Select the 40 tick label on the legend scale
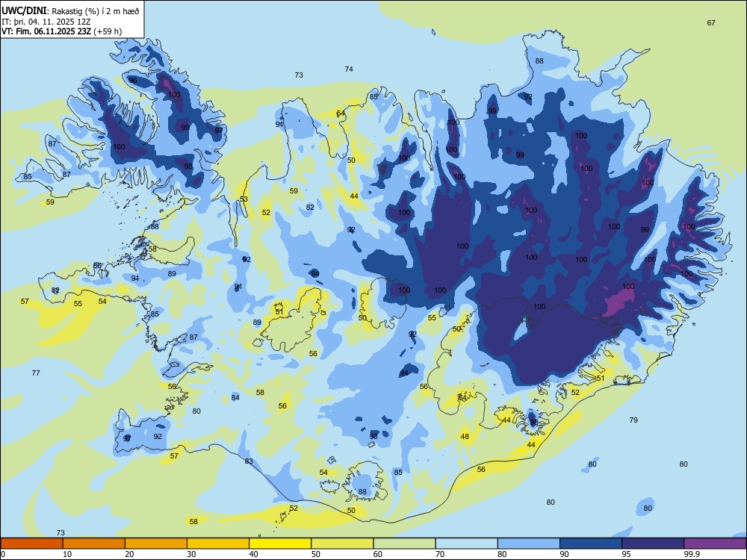Viewport: 747px width, 560px height. point(253,554)
